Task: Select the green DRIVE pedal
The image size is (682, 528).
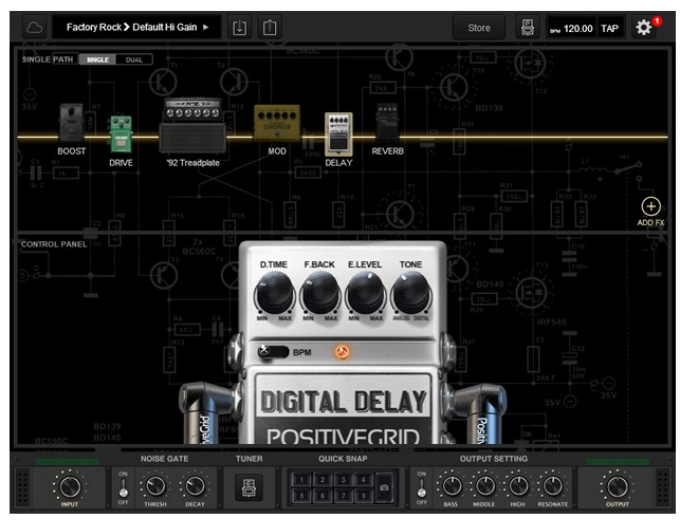Action: (121, 134)
